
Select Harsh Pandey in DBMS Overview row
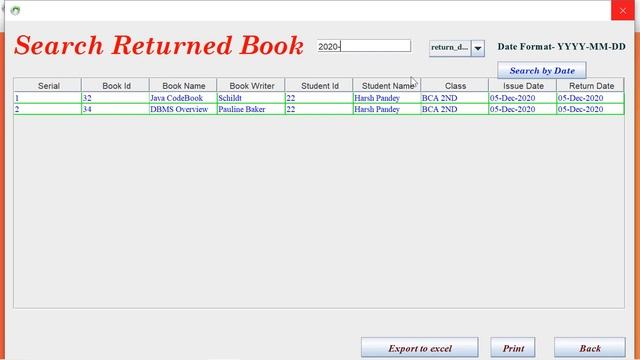point(387,109)
